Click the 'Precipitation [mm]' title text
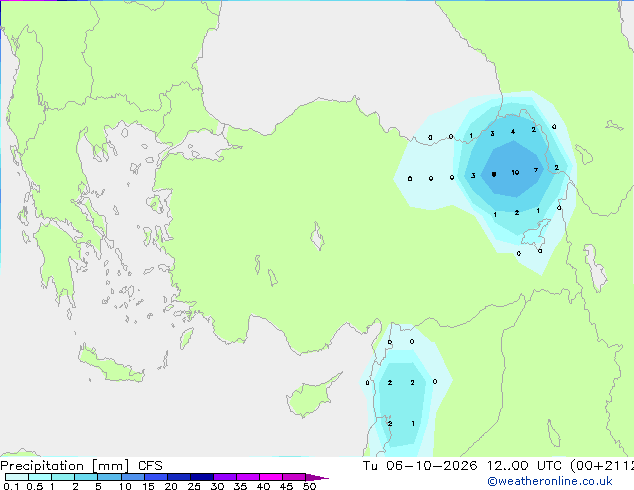 (x=65, y=466)
